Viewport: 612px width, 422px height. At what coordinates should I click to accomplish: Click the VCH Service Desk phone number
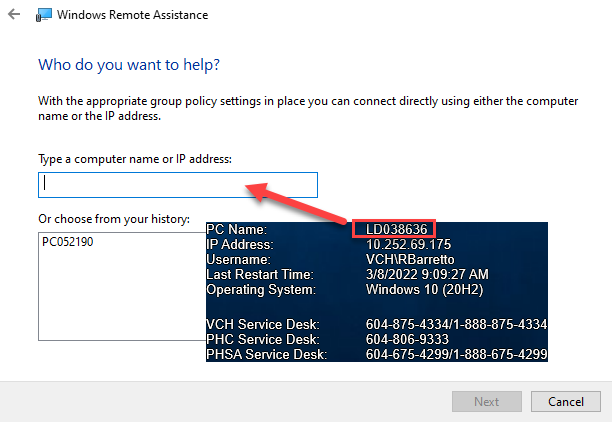(x=456, y=324)
